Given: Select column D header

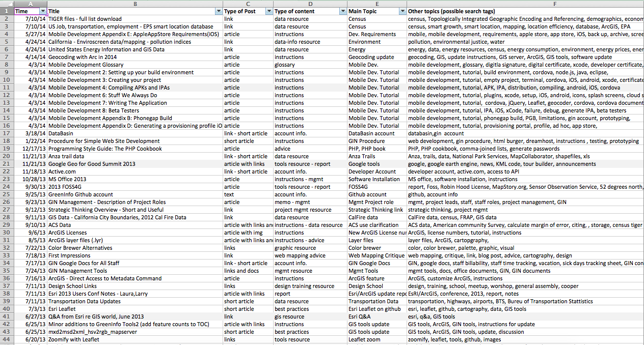Looking at the screenshot, I should tap(310, 4).
